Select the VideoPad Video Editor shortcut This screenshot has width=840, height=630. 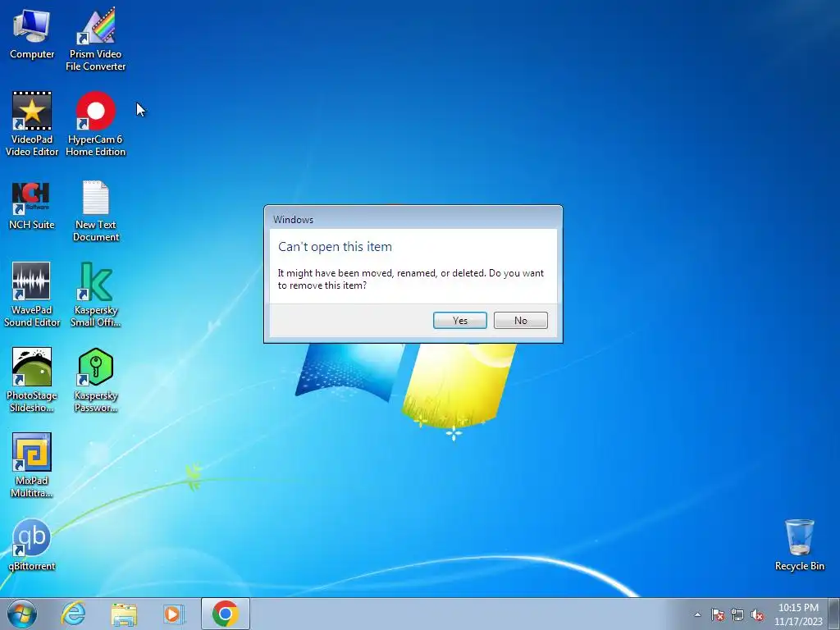[32, 125]
